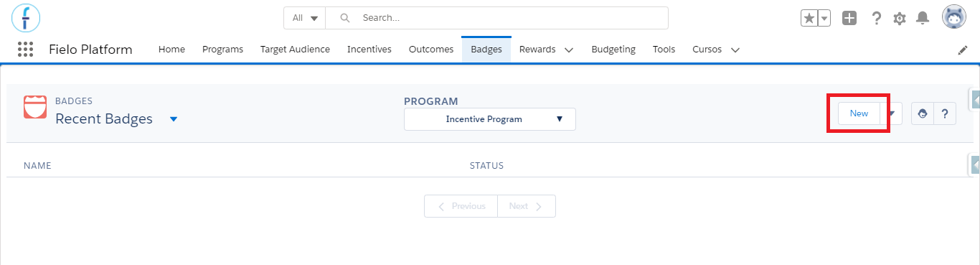Open the Outcomes tab
Screen dimensions: 980x265
pos(431,50)
